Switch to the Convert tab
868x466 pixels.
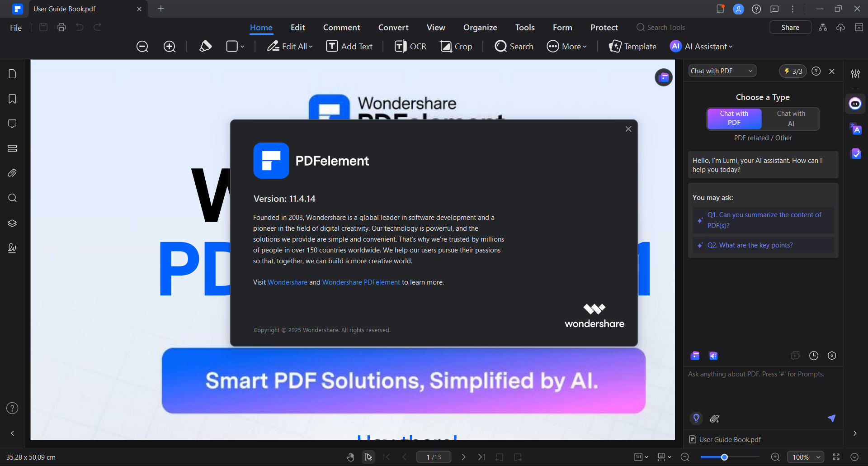tap(393, 27)
